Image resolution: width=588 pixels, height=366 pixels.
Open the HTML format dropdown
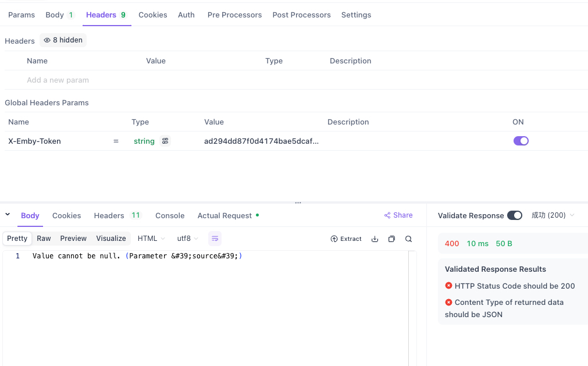[x=151, y=239]
